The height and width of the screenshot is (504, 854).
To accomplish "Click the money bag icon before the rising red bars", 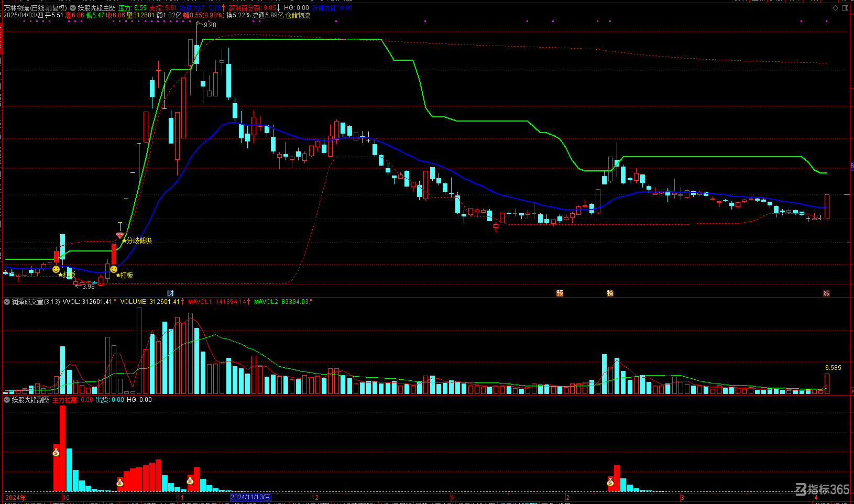I will pyautogui.click(x=120, y=483).
